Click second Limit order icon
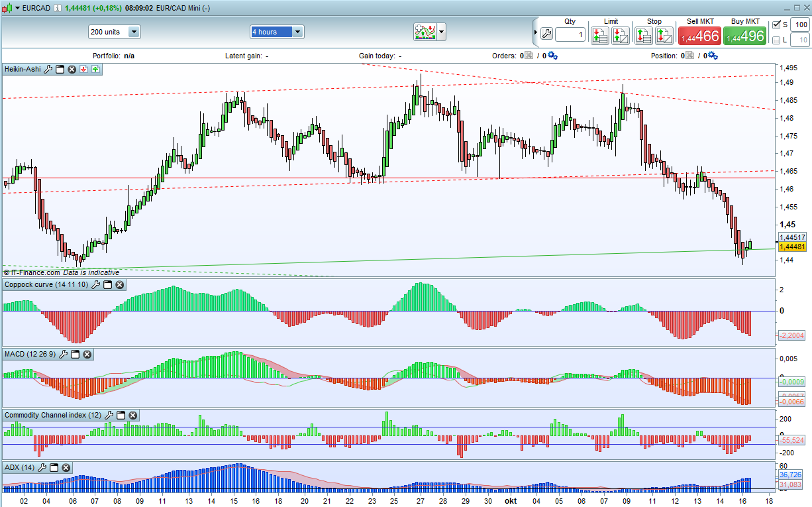The width and height of the screenshot is (812, 507). [x=621, y=36]
